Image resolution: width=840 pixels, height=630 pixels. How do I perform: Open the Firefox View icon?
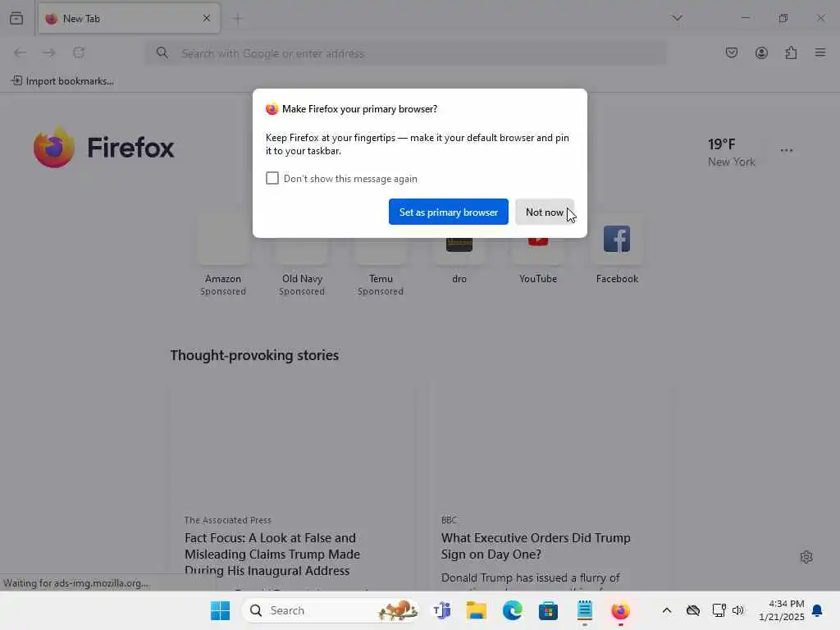(x=16, y=18)
